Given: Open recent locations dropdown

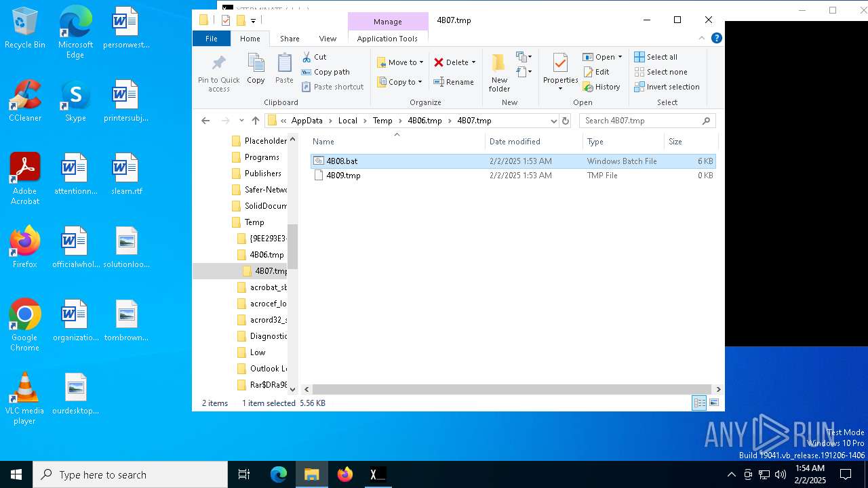Looking at the screenshot, I should (x=241, y=121).
